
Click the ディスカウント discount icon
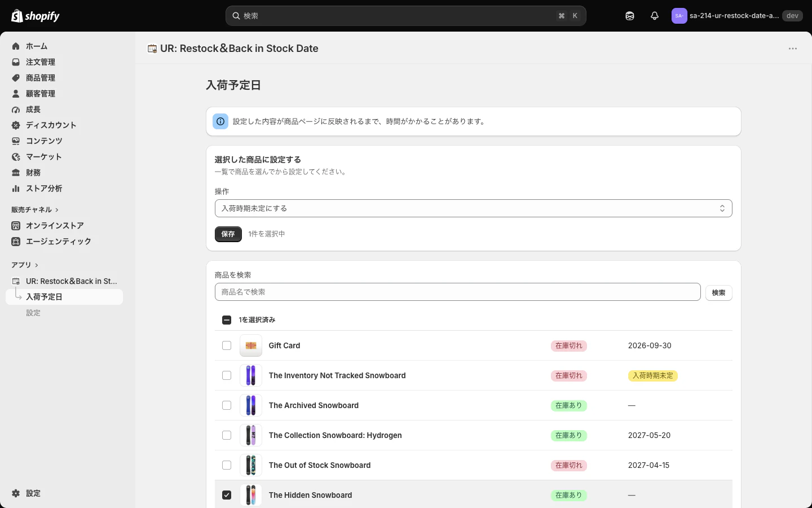16,125
